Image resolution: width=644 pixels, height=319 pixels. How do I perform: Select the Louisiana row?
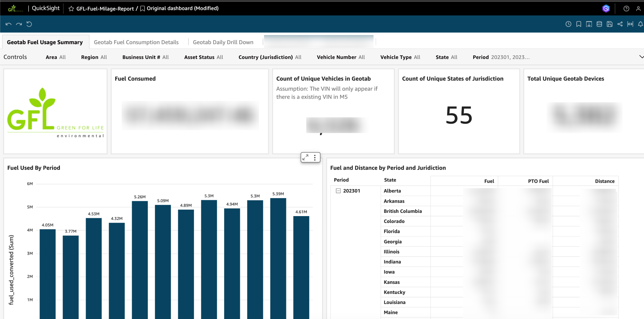tap(394, 302)
